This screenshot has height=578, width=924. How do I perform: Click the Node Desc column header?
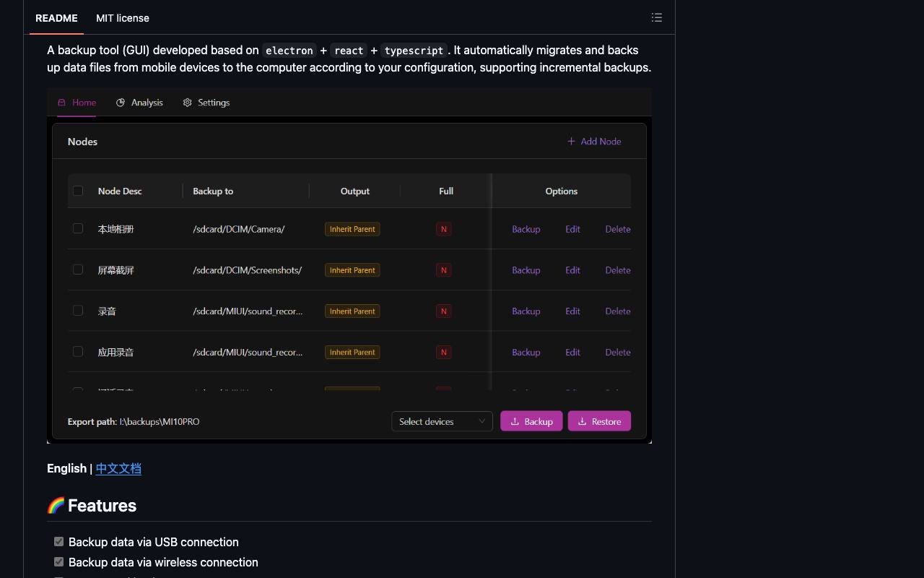(x=120, y=191)
